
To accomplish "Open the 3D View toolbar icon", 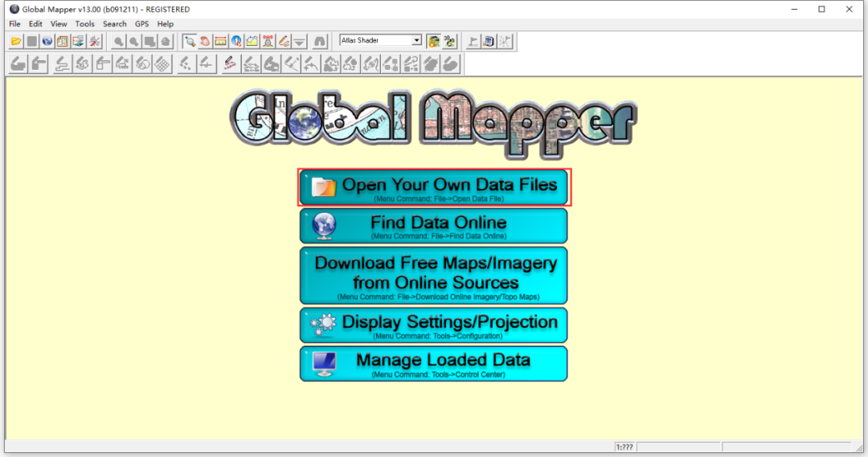I will coord(449,41).
